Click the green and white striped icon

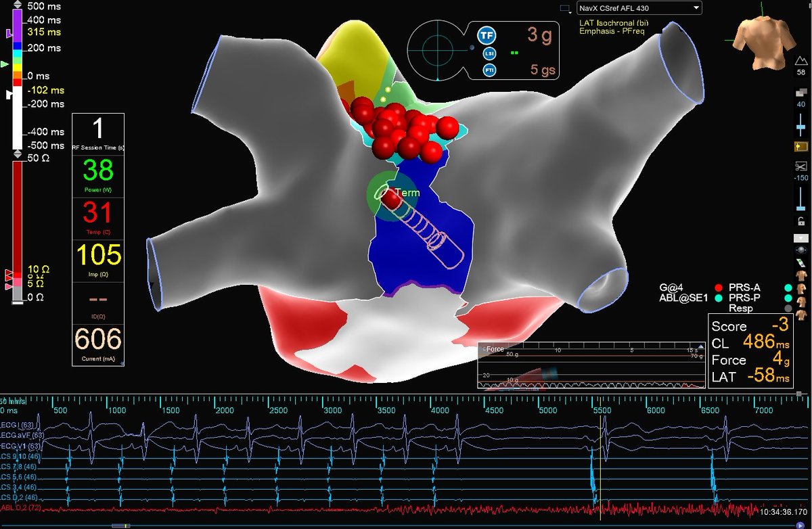click(x=801, y=262)
